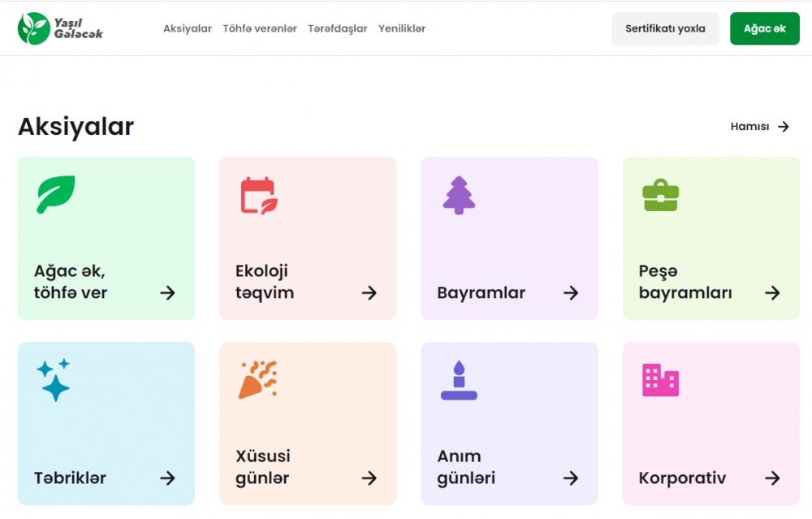This screenshot has height=519, width=812.
Task: Click the purple pine tree icon
Action: (459, 195)
